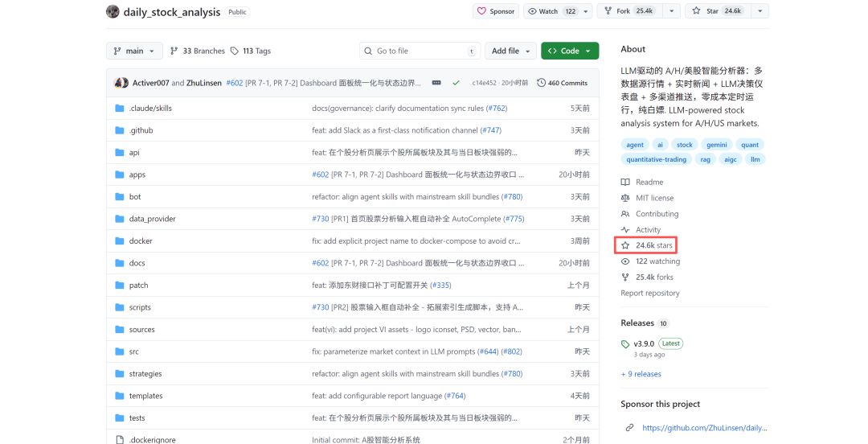Click the Readme book icon
The image size is (868, 444).
click(625, 183)
